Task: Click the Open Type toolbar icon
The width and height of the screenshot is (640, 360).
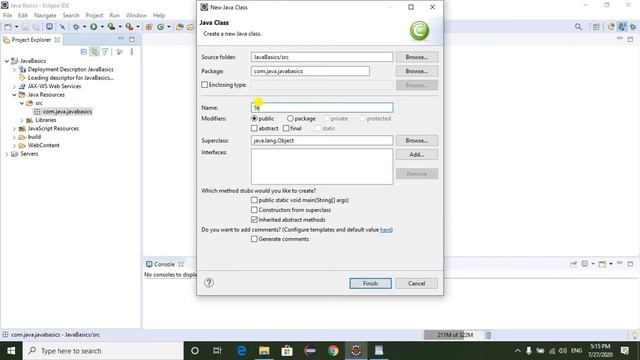Action: (180, 27)
